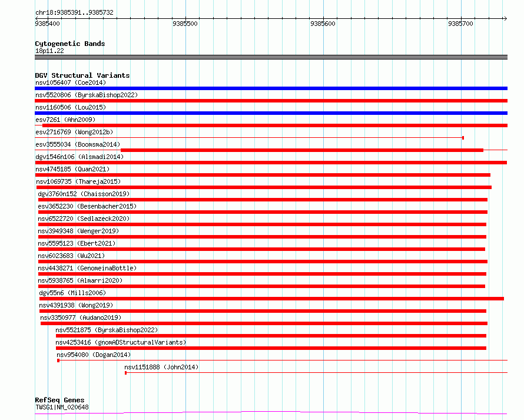
Task: Select nsv6023683 (Wu2021) label
Action: click(71, 256)
